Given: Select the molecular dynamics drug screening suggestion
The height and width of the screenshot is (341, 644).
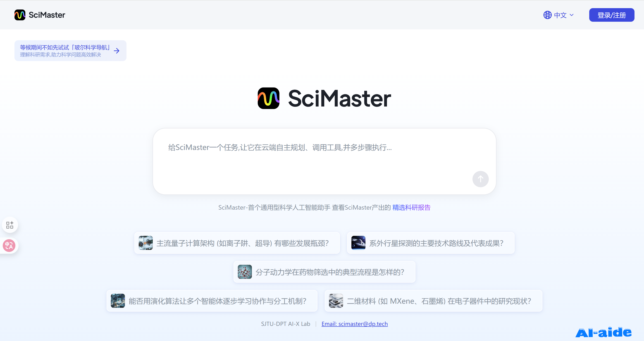Looking at the screenshot, I should point(329,272).
